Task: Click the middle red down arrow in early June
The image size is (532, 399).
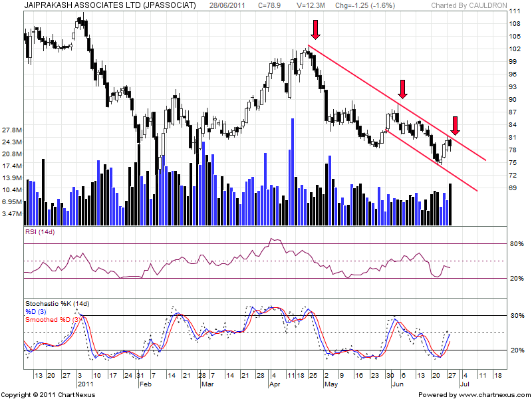Action: tap(402, 88)
